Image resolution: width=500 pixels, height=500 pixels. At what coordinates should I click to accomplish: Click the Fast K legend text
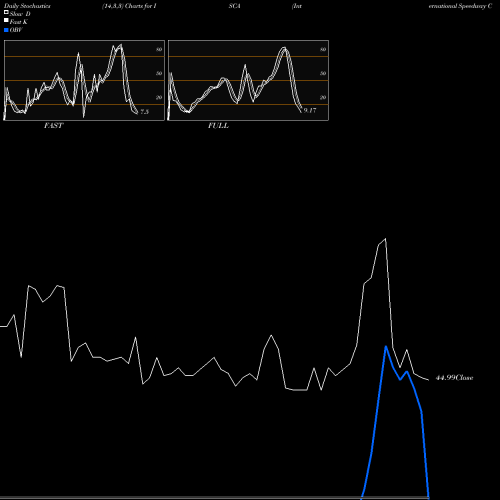(19, 22)
